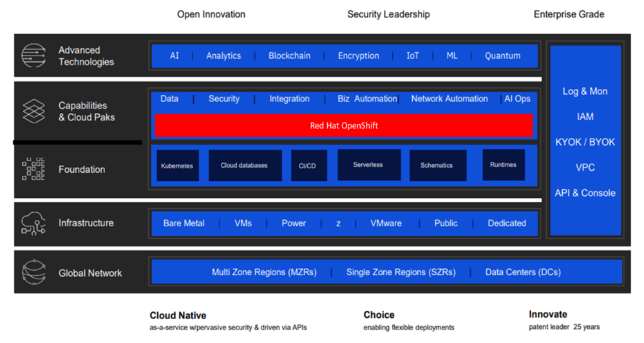Click the Advanced Technologies row title
Screen dimensions: 644x343
click(86, 56)
